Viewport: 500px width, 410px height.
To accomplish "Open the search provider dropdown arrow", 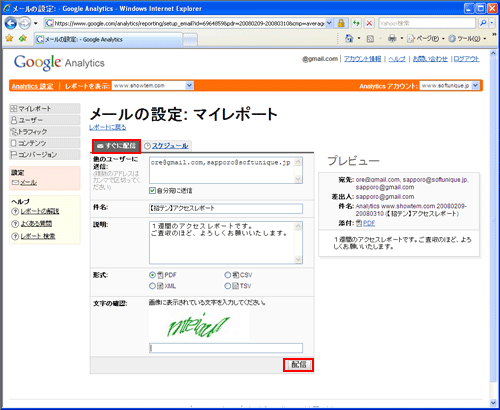I will [492, 23].
